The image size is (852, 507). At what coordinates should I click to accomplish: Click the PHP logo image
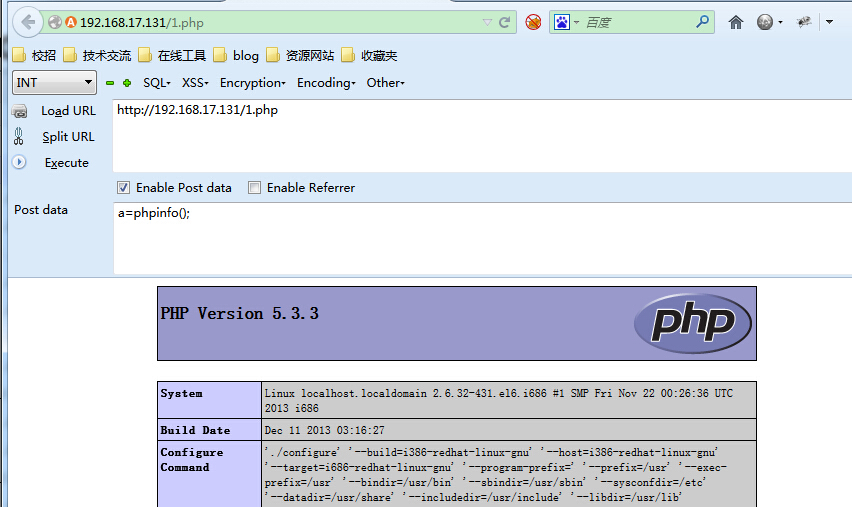pyautogui.click(x=693, y=323)
